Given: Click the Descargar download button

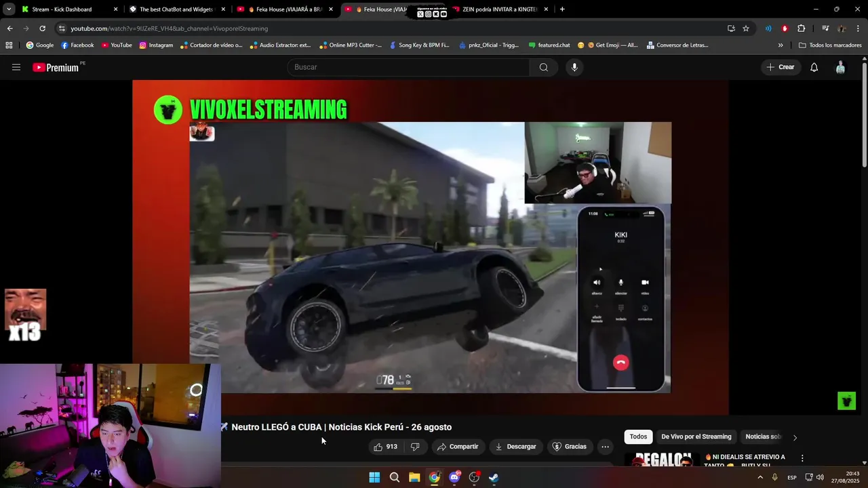Looking at the screenshot, I should pos(516,447).
